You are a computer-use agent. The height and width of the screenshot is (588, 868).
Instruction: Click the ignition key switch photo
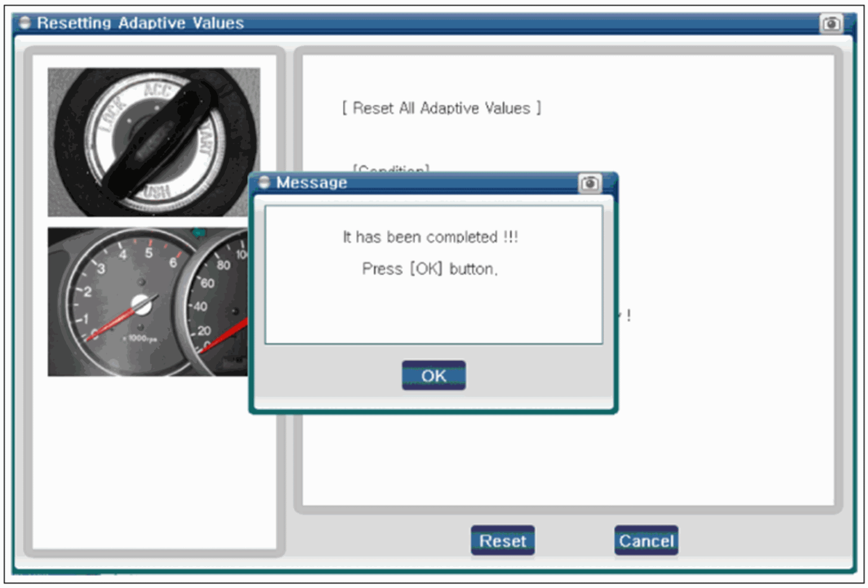point(154,142)
